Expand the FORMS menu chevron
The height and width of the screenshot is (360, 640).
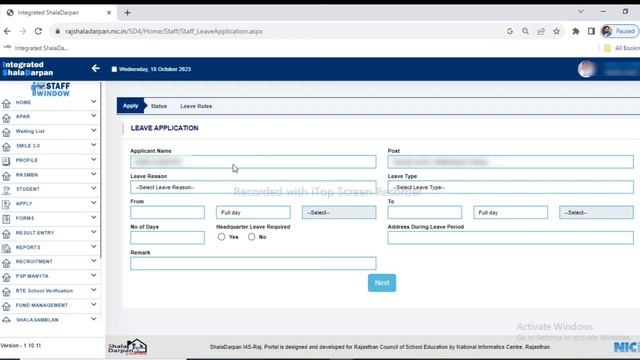(93, 218)
